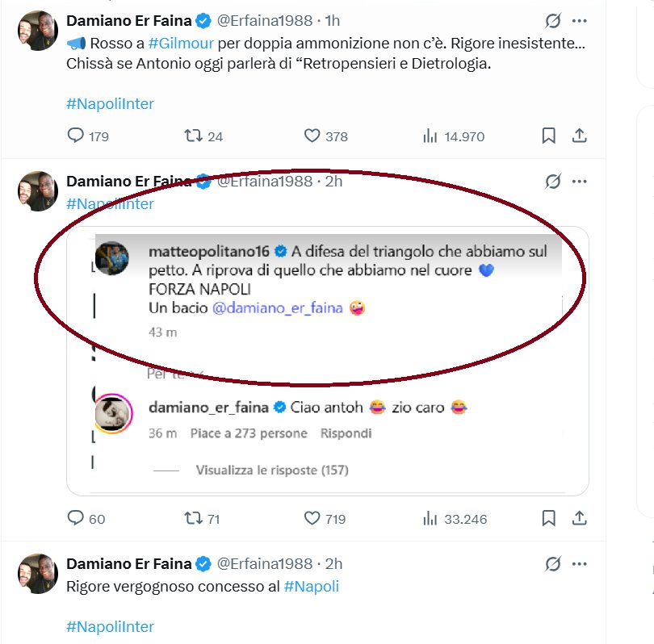The width and height of the screenshot is (654, 644).
Task: Click Damiano Er Faina avatar on first tweet
Action: (x=38, y=31)
